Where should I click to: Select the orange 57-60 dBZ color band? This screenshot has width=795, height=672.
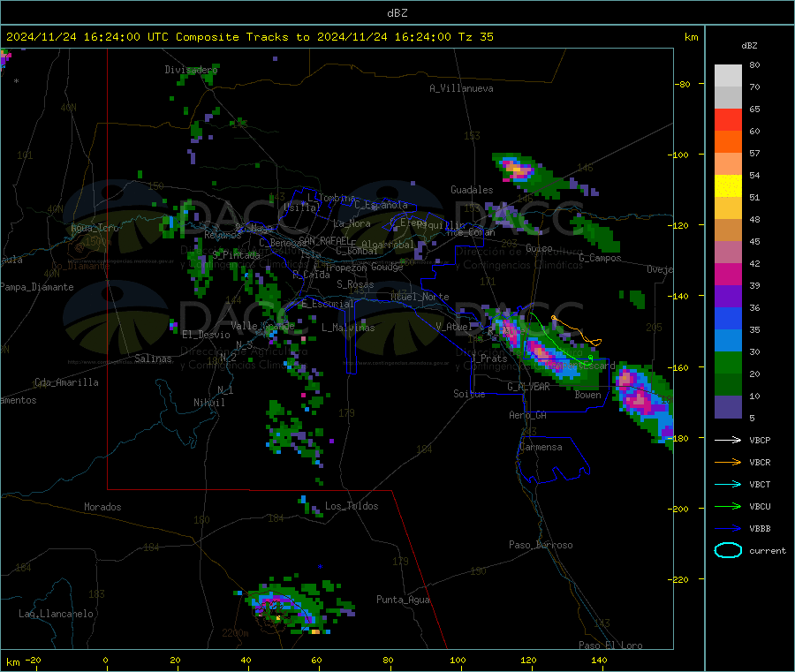click(728, 142)
